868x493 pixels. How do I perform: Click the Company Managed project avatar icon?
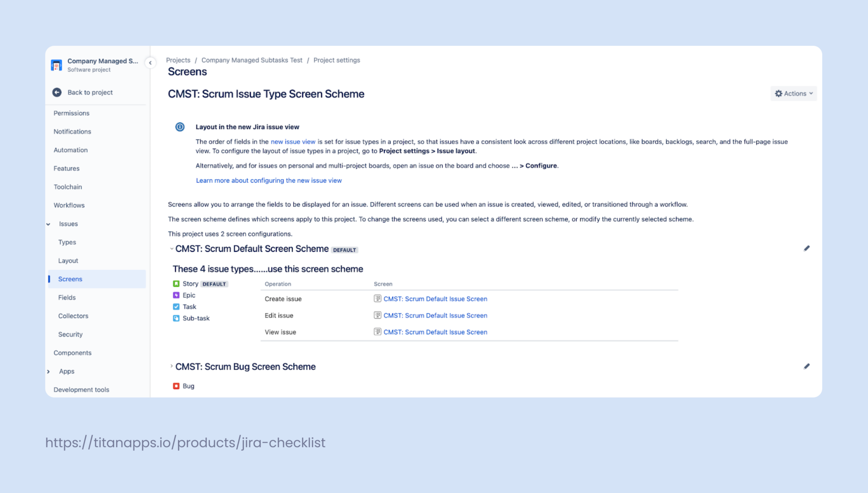(x=56, y=64)
